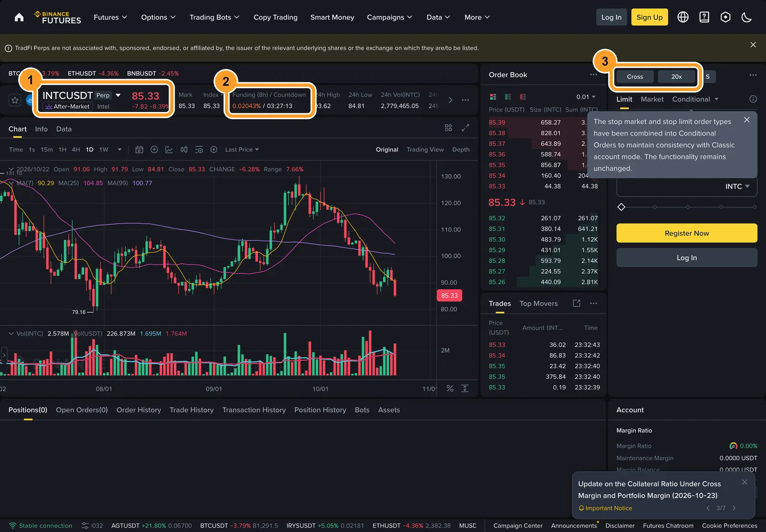
Task: Show order book bids only view
Action: coord(508,97)
